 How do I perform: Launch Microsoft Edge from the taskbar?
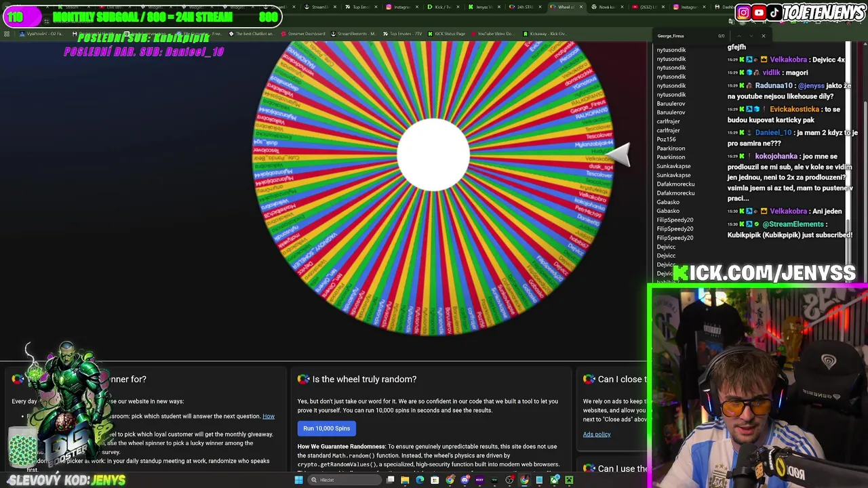tap(420, 480)
